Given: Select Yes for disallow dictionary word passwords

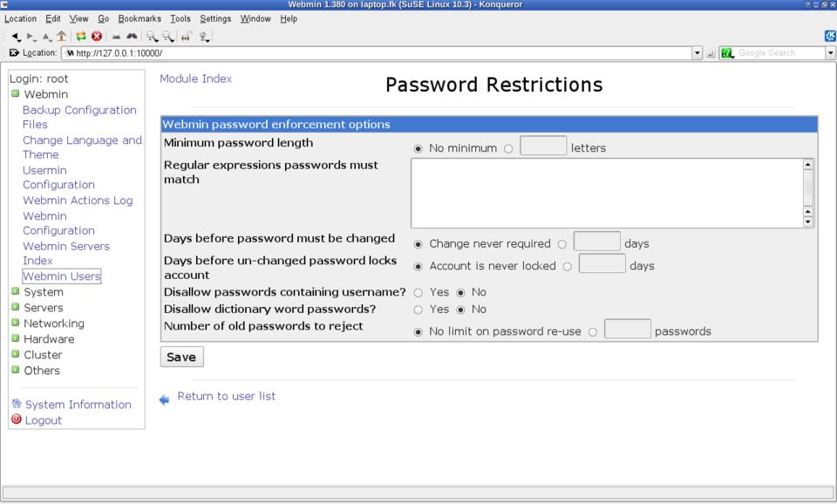Looking at the screenshot, I should 418,310.
